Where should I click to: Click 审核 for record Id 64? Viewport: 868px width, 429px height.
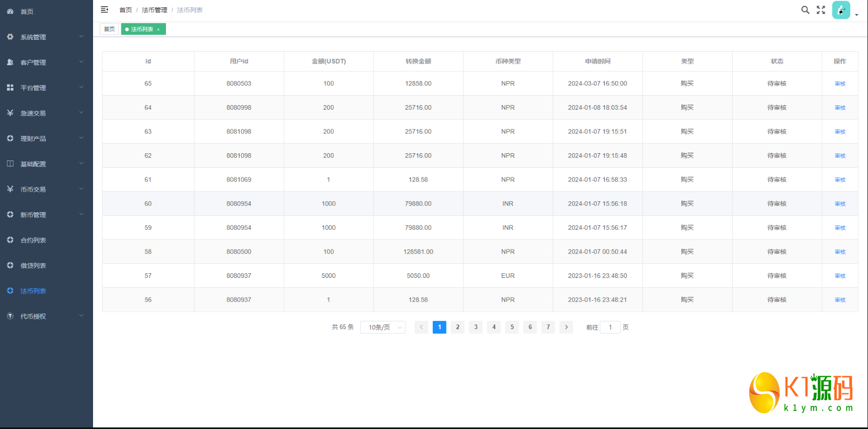(x=840, y=108)
